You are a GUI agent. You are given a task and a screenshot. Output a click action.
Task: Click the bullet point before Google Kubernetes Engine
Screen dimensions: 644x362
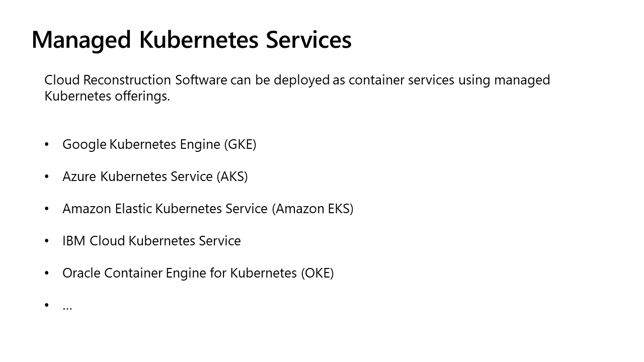pos(47,144)
